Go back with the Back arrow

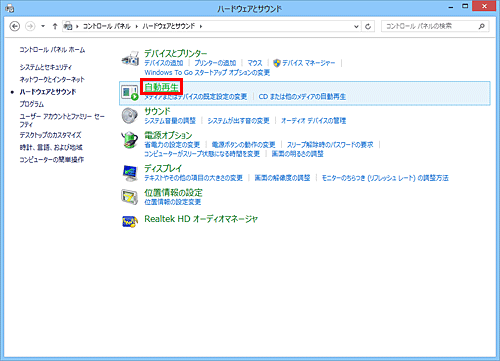coord(15,26)
